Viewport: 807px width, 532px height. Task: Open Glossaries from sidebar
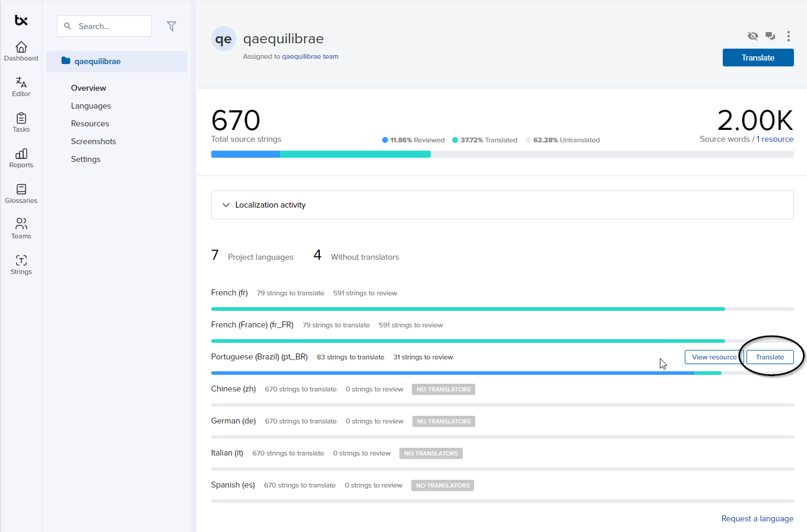(21, 190)
